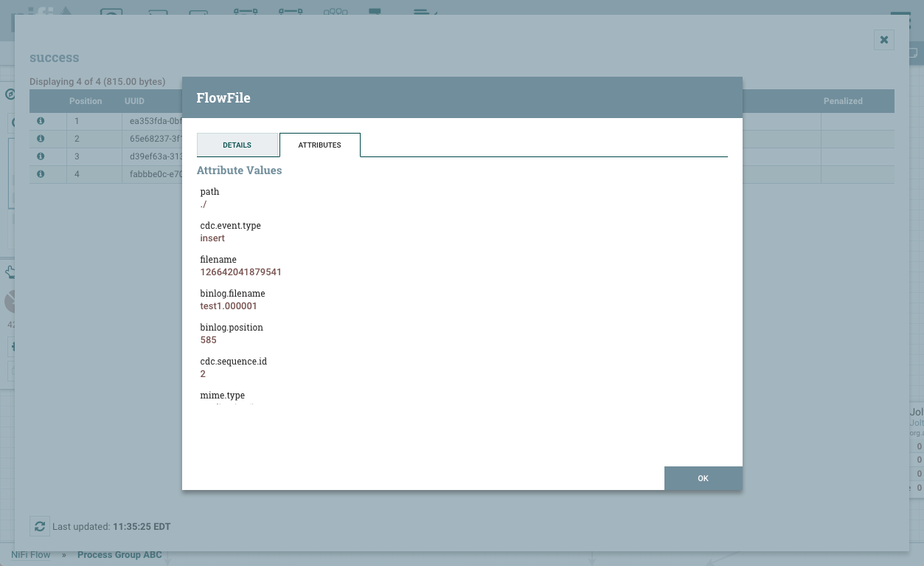Select the ATTRIBUTES tab

(x=319, y=145)
